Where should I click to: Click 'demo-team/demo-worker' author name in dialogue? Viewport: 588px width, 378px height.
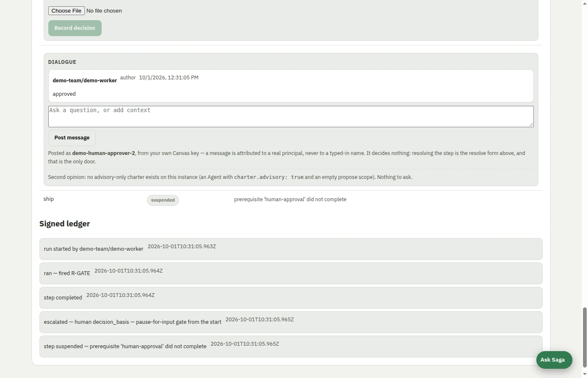(85, 81)
